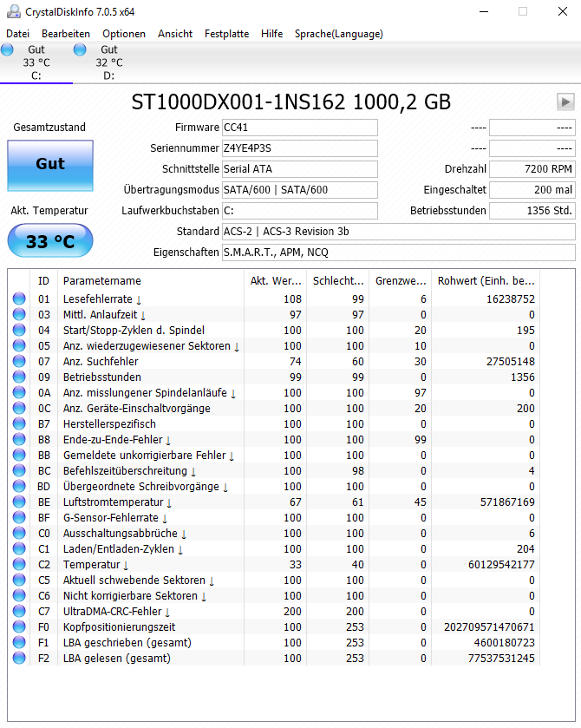581x728 pixels.
Task: Click status icon of Laden/Entladen-Zyklen row
Action: (x=19, y=549)
